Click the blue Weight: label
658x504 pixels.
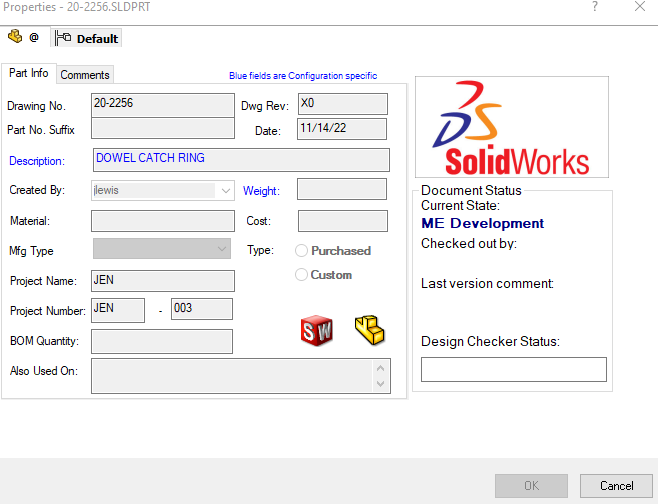pos(261,191)
